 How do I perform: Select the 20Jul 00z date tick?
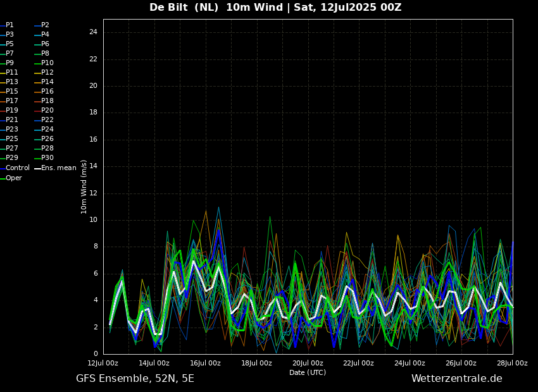pyautogui.click(x=308, y=364)
